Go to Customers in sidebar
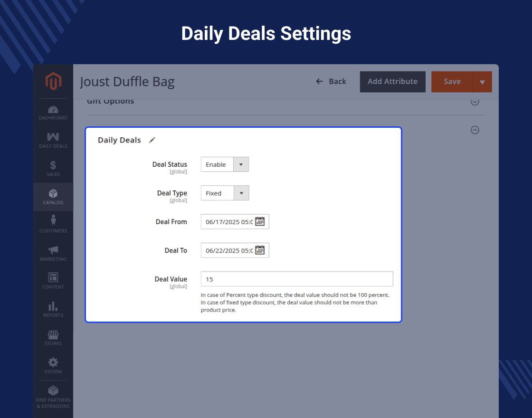This screenshot has height=418, width=532. click(53, 224)
